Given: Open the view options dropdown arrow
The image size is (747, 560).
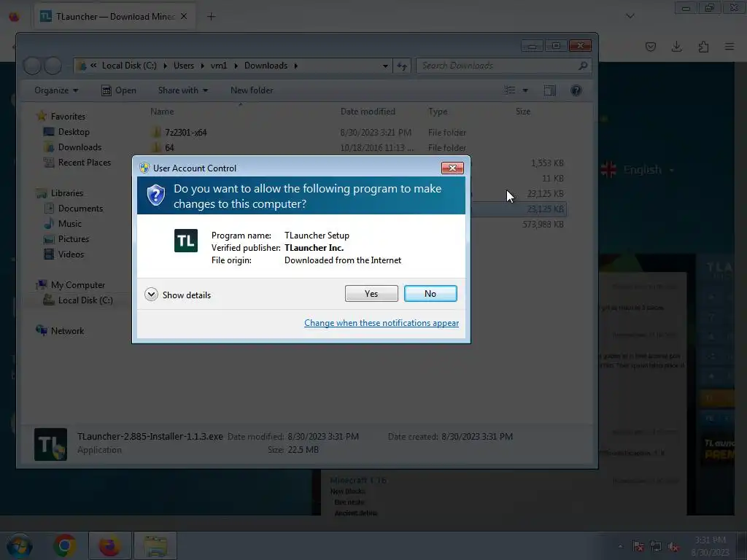Looking at the screenshot, I should click(x=525, y=90).
